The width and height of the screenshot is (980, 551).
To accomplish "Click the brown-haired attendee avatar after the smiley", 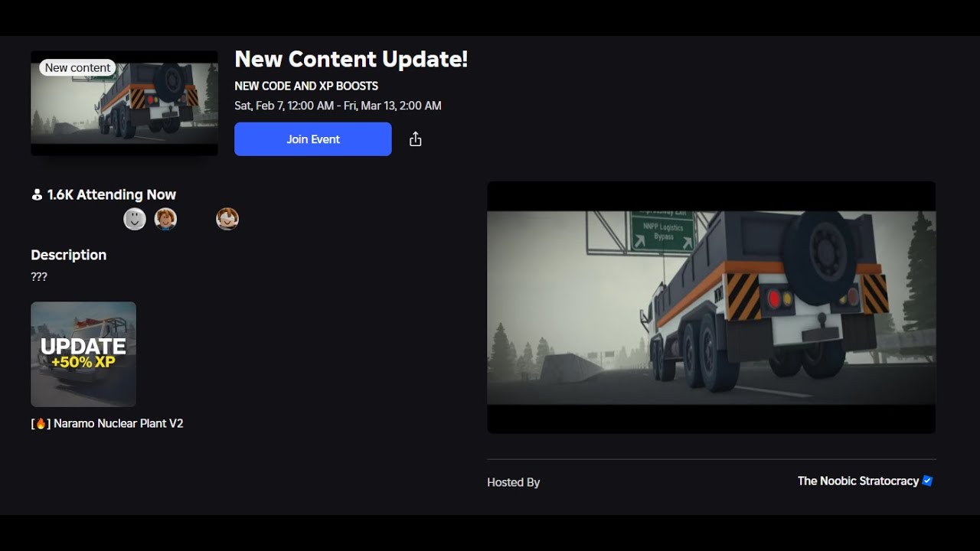I will coord(165,219).
